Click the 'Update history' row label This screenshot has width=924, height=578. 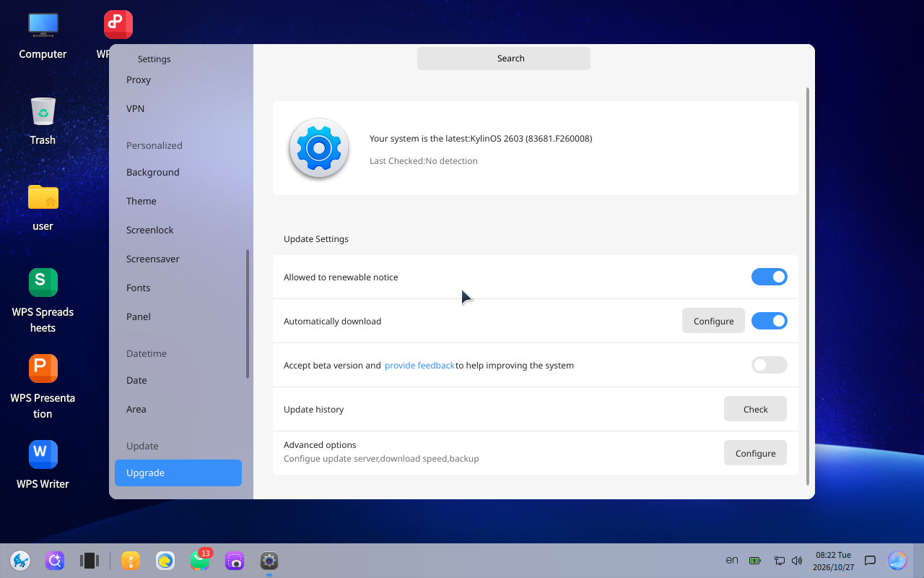coord(314,409)
